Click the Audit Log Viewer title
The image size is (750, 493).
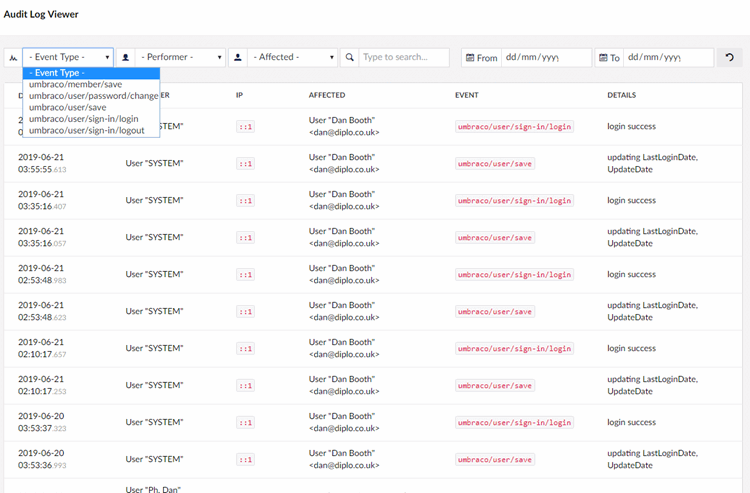(x=41, y=14)
